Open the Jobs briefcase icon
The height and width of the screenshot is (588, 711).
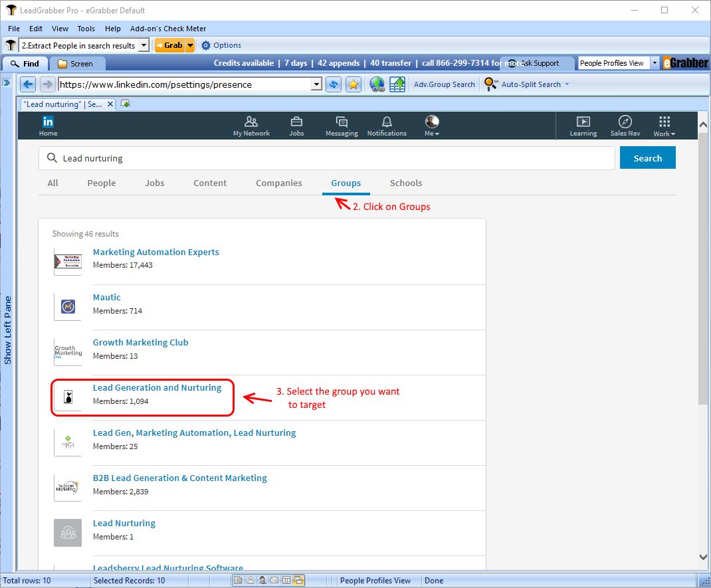[296, 126]
